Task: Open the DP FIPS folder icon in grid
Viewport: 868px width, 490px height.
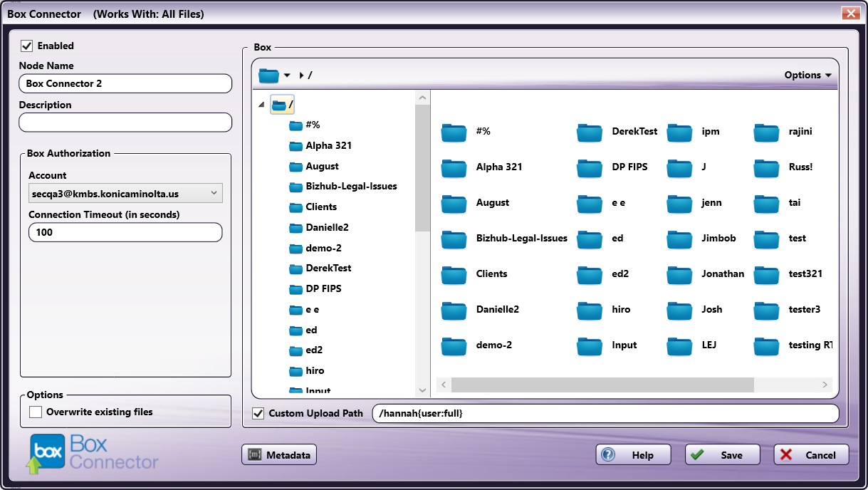Action: click(589, 167)
